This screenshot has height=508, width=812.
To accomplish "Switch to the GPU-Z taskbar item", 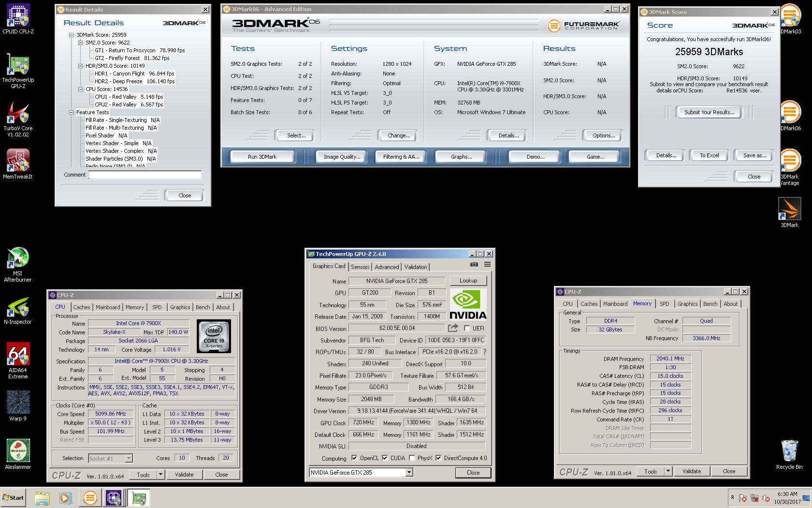I will 139,498.
